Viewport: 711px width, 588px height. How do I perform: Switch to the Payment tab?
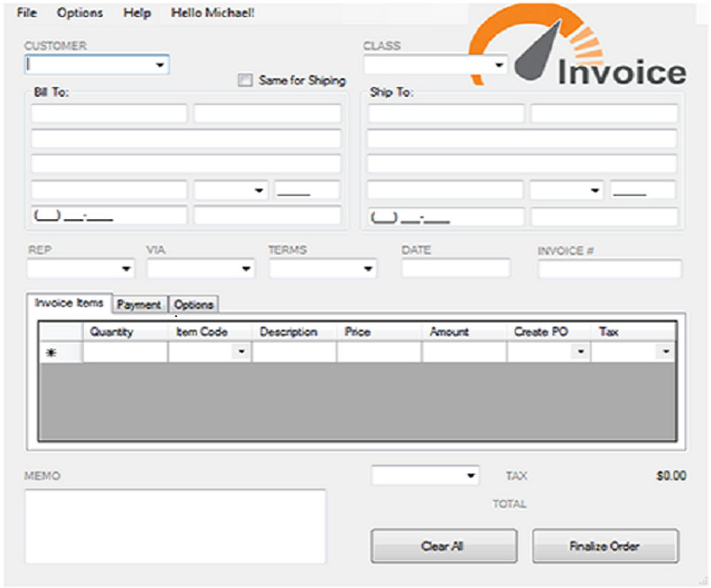[138, 304]
